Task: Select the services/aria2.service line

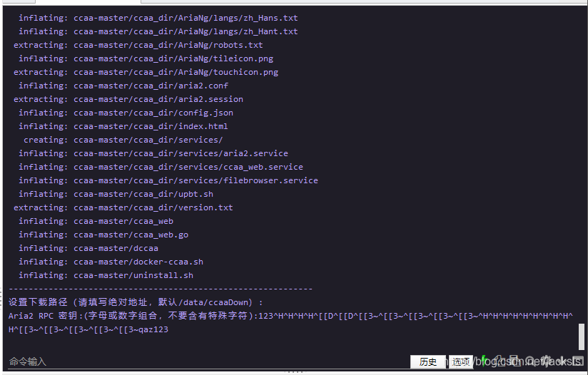Action: pos(153,153)
